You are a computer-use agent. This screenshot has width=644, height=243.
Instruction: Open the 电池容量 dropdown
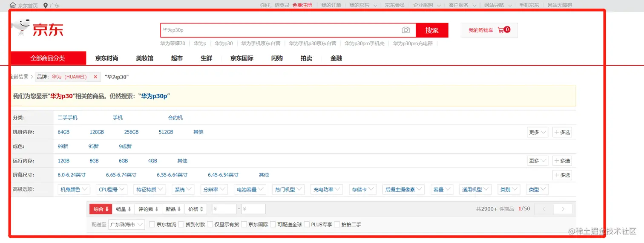click(x=250, y=189)
